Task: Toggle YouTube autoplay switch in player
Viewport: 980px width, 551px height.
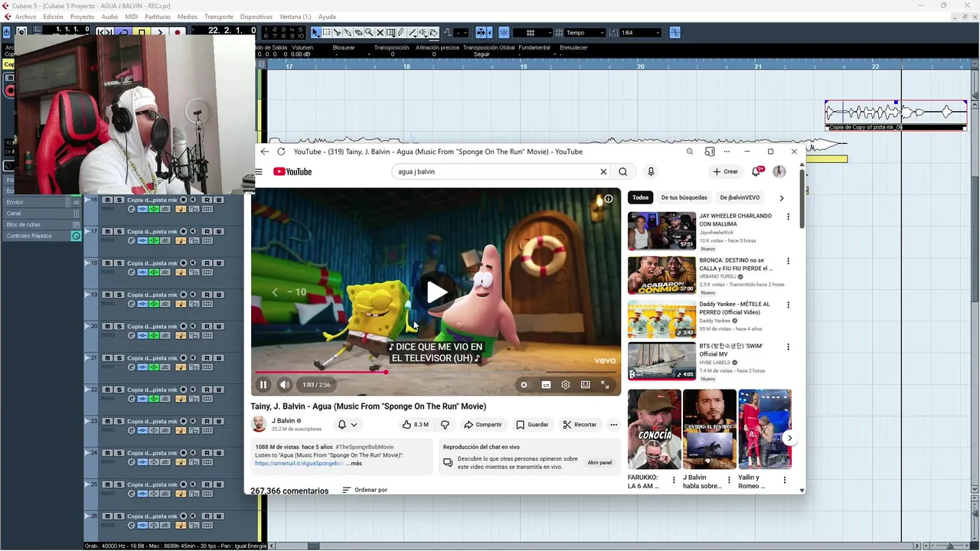Action: point(524,385)
